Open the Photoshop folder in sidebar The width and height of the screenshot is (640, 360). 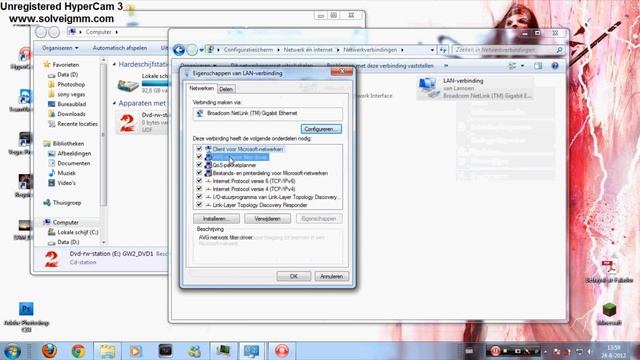pyautogui.click(x=71, y=84)
